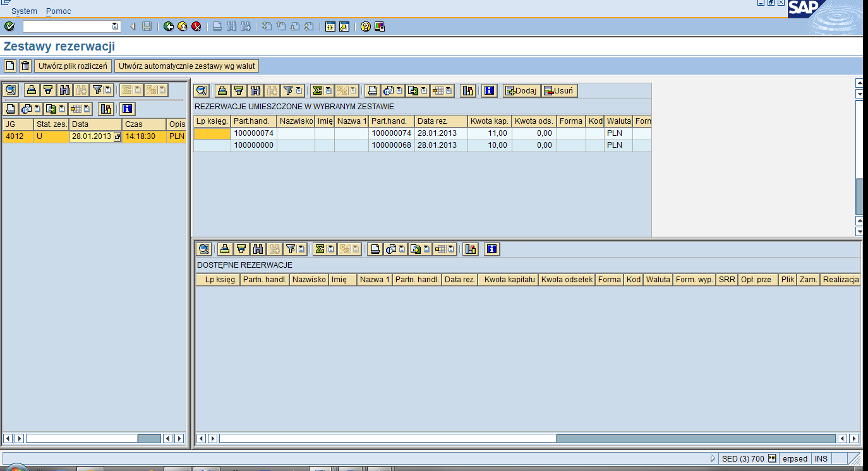This screenshot has height=471, width=868.
Task: Open command field history dropdown
Action: pyautogui.click(x=115, y=27)
